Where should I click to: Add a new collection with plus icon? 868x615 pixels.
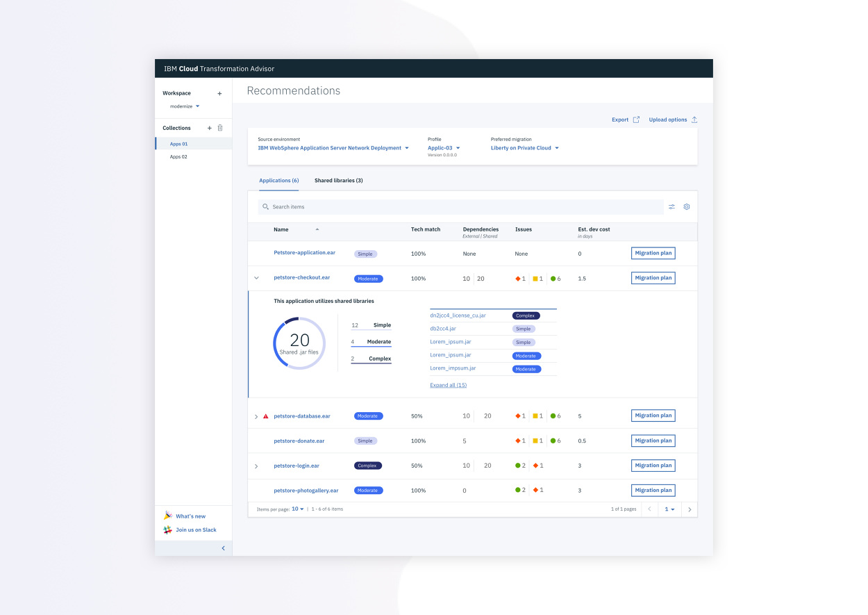pos(210,128)
